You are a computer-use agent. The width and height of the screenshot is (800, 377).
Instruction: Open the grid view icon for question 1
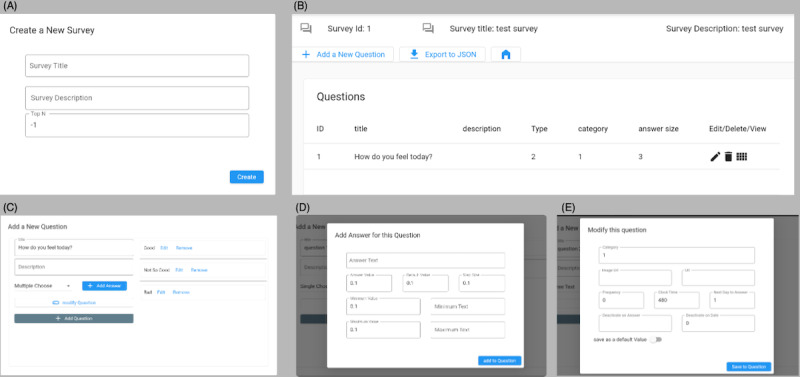click(742, 157)
